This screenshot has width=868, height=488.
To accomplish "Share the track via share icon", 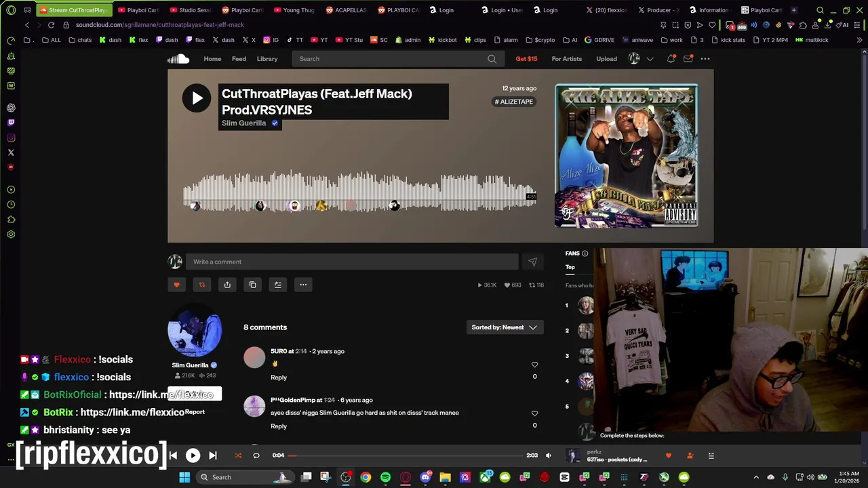I will click(227, 285).
